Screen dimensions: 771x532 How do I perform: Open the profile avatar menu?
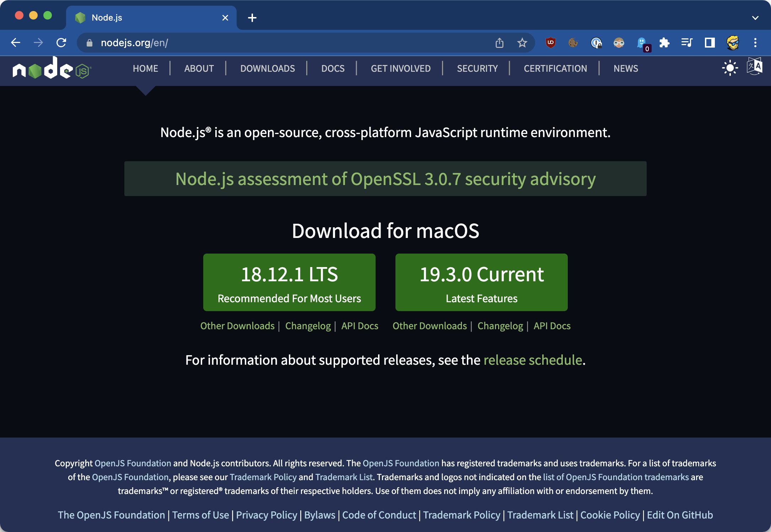pyautogui.click(x=733, y=43)
